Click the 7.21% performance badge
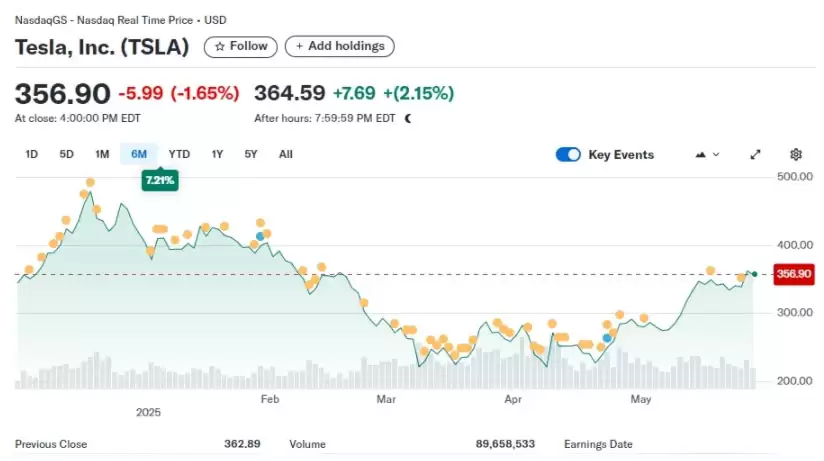This screenshot has height=461, width=824. point(160,180)
